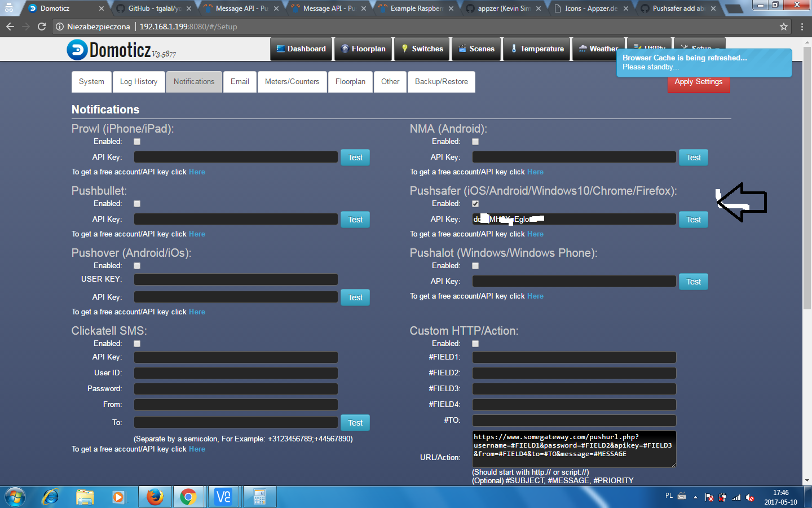Open the Scenes page
The image size is (812, 508).
[x=476, y=49]
